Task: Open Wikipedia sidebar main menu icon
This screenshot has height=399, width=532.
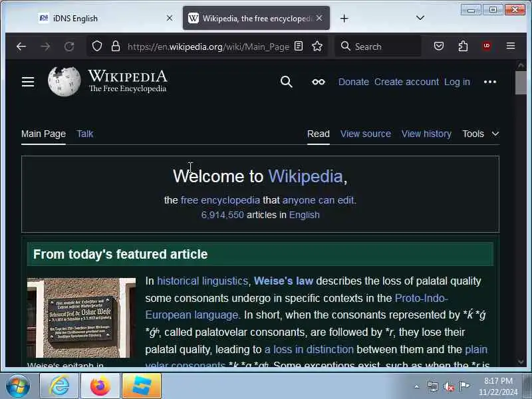Action: [x=28, y=82]
